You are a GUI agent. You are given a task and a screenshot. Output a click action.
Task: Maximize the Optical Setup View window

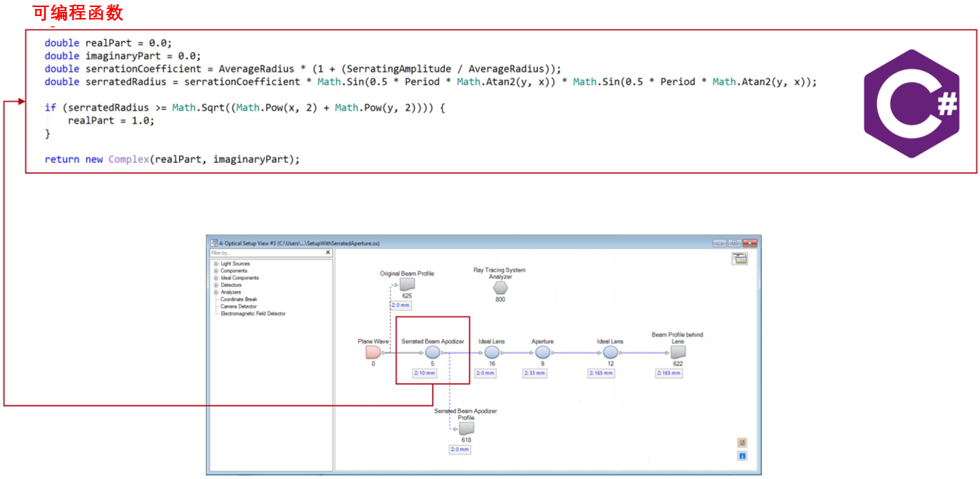pyautogui.click(x=734, y=243)
